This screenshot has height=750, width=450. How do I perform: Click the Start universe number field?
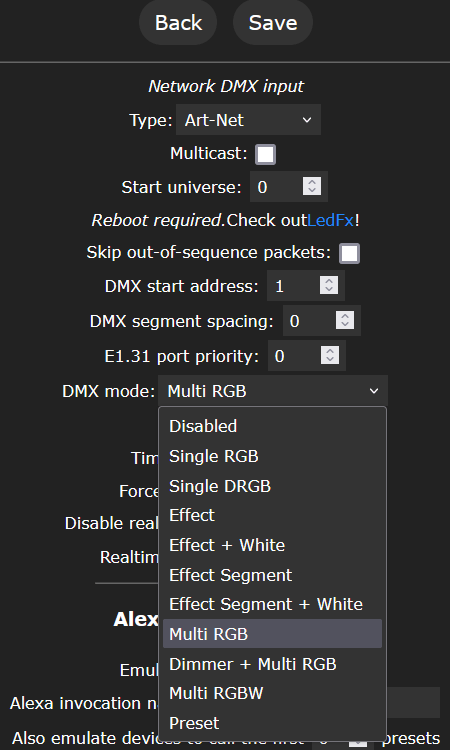(277, 187)
